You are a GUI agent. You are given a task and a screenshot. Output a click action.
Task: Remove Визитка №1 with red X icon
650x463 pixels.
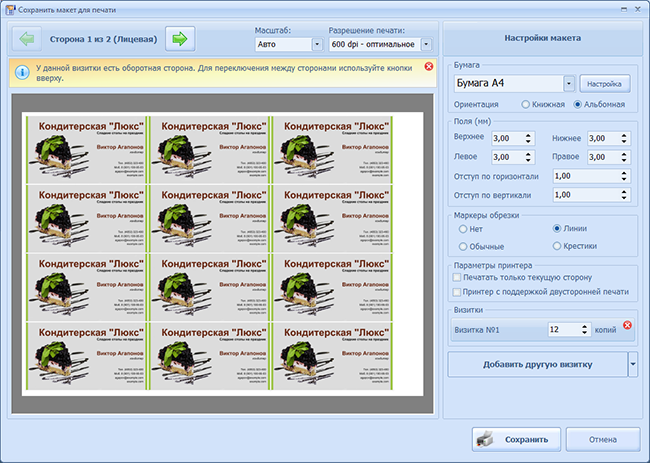tap(627, 325)
